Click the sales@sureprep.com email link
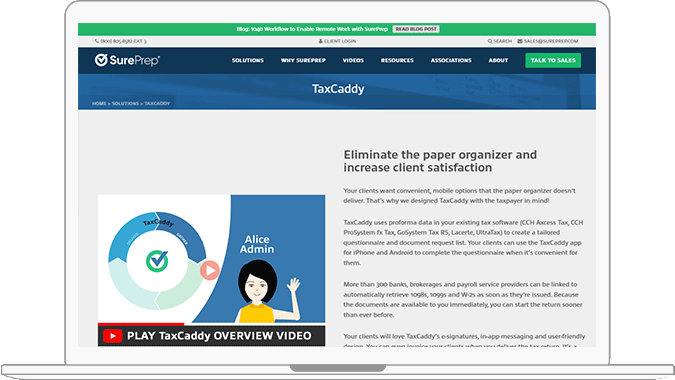This screenshot has height=380, width=675. tap(551, 41)
